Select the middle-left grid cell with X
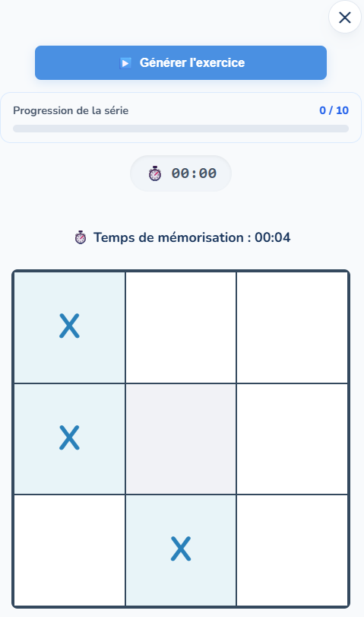The height and width of the screenshot is (617, 364). (x=70, y=438)
